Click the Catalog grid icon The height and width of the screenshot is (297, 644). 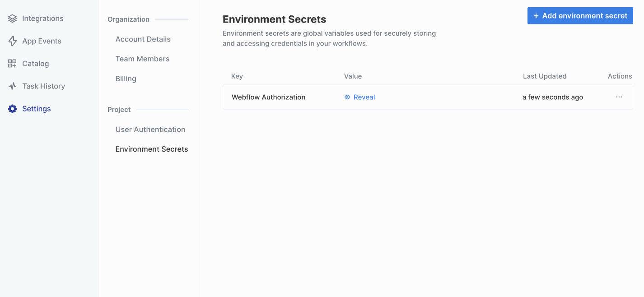(12, 64)
